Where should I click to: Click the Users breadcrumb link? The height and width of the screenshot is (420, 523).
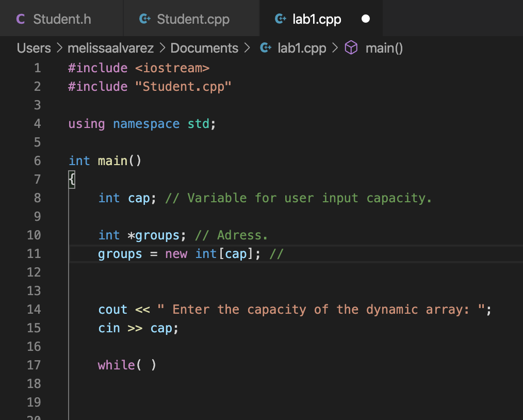[33, 47]
